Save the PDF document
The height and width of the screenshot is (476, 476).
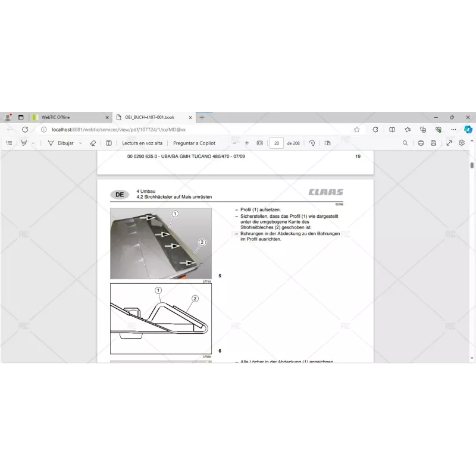[x=434, y=143]
